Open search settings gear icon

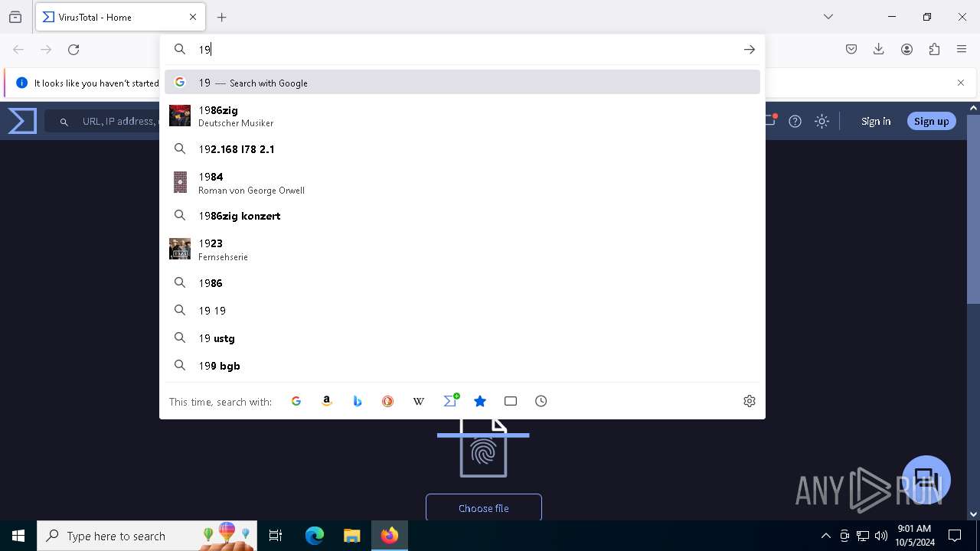[x=750, y=401]
